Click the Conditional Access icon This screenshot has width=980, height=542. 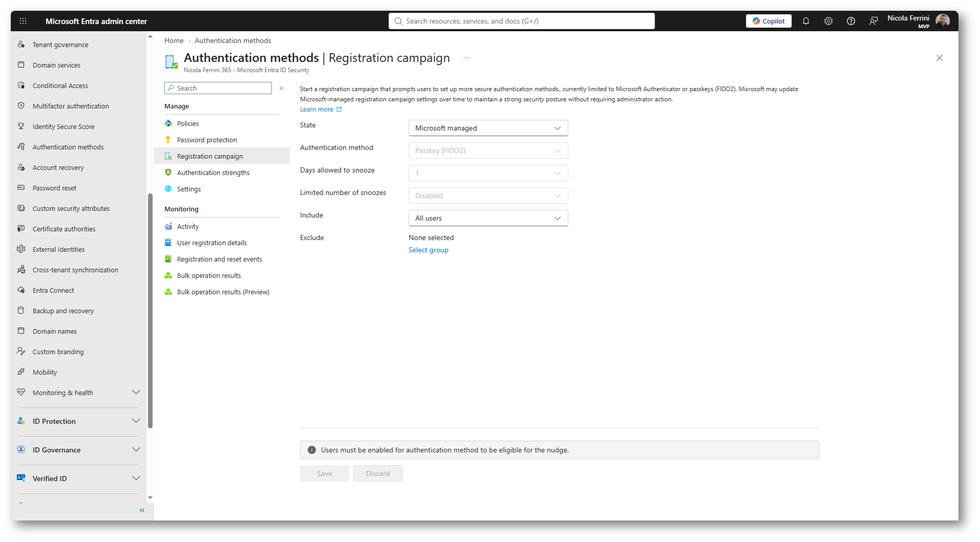point(21,85)
